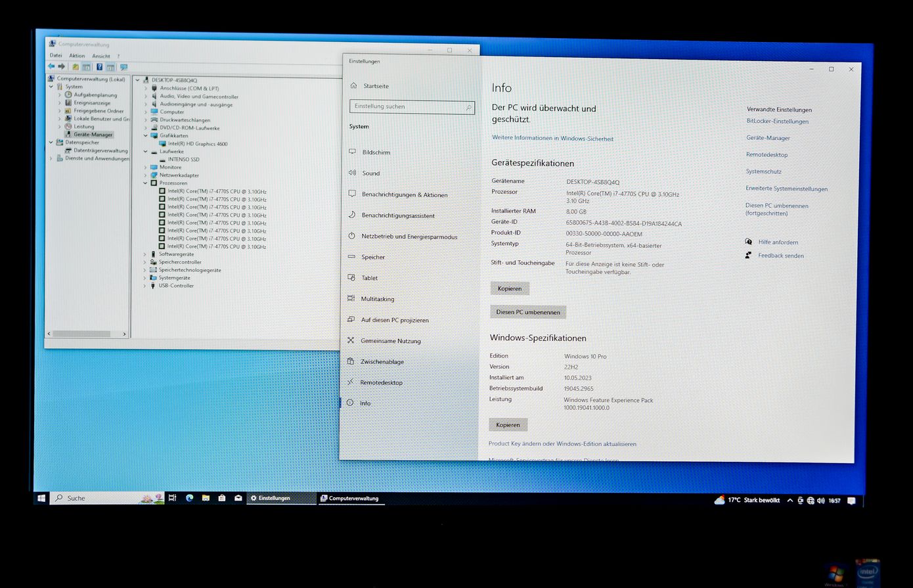Click the Back arrow in Computerverwaltung toolbar

click(51, 66)
